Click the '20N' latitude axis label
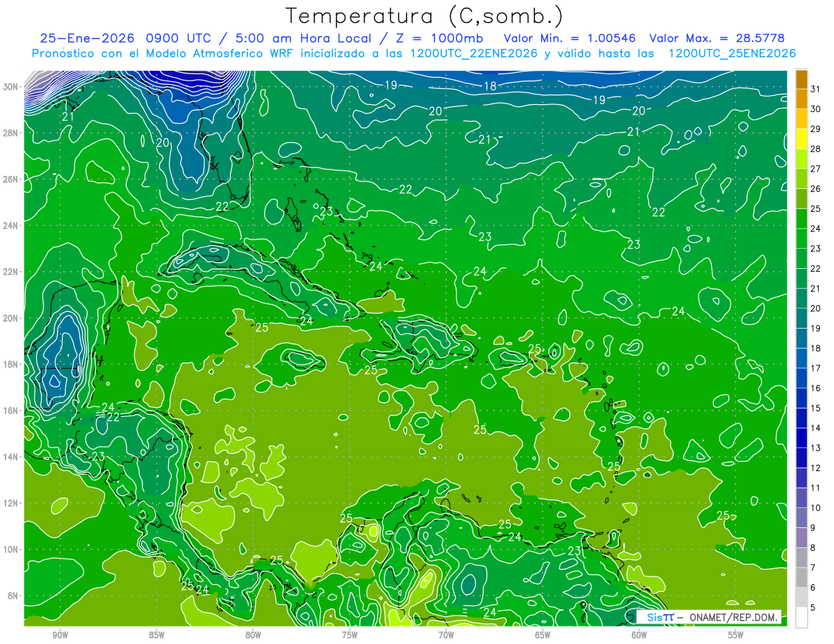 (11, 318)
